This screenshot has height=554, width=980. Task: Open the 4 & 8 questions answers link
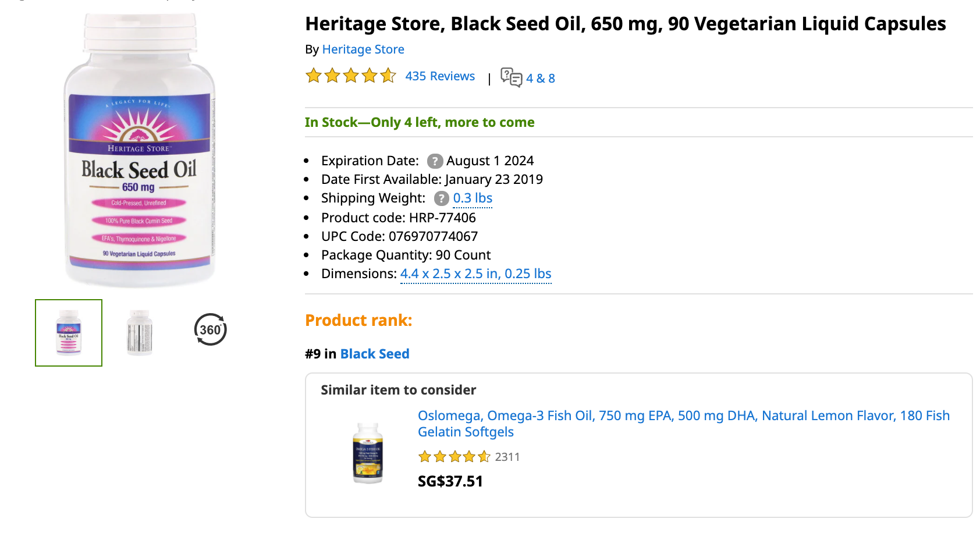[541, 78]
